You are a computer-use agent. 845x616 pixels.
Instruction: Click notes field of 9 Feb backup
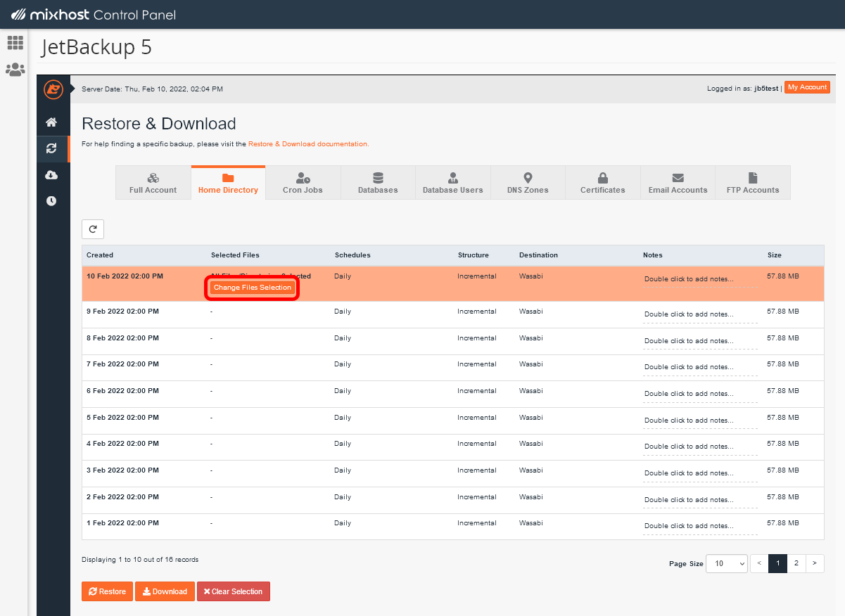coord(700,314)
